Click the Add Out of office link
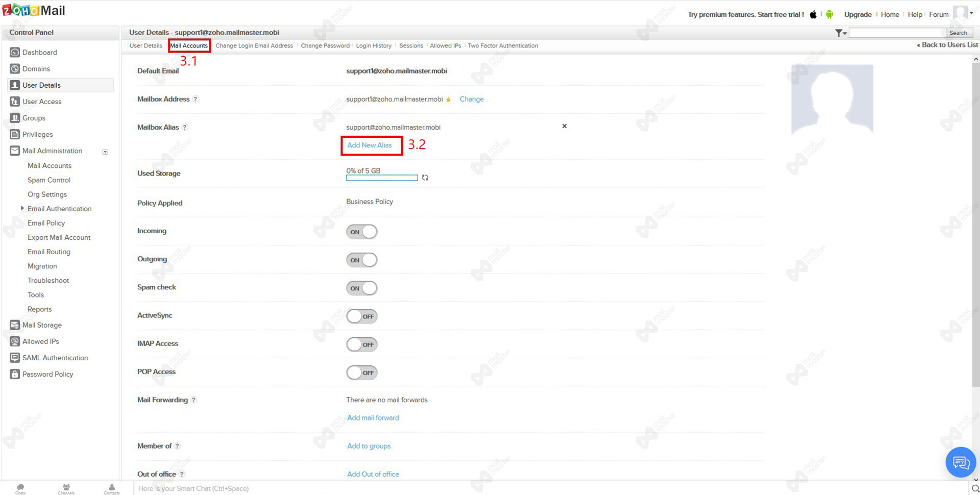Viewport: 980px width, 495px height. point(373,474)
